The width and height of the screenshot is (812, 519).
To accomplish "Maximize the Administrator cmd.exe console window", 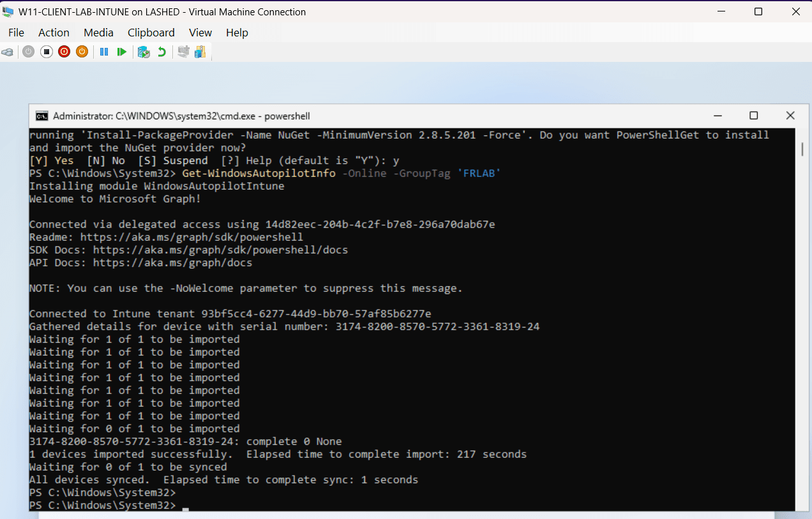I will pyautogui.click(x=753, y=116).
